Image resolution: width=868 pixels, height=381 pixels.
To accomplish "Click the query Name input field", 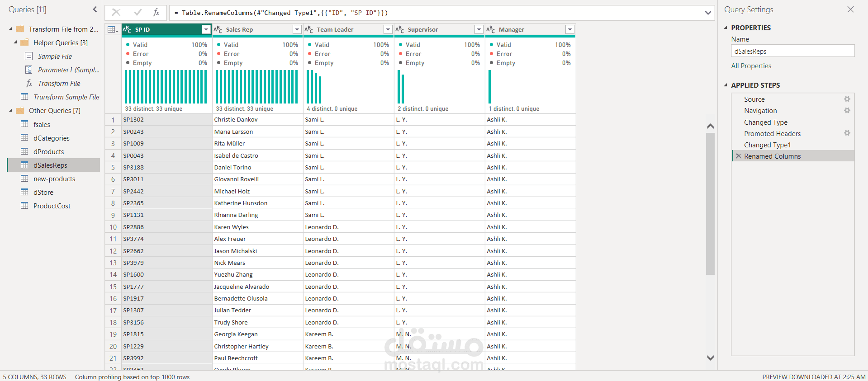I will point(792,51).
